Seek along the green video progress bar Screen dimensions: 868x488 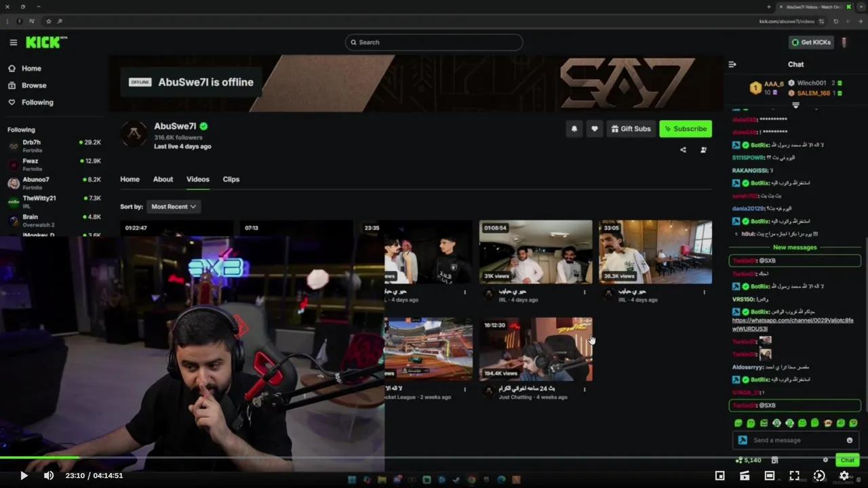pyautogui.click(x=434, y=457)
